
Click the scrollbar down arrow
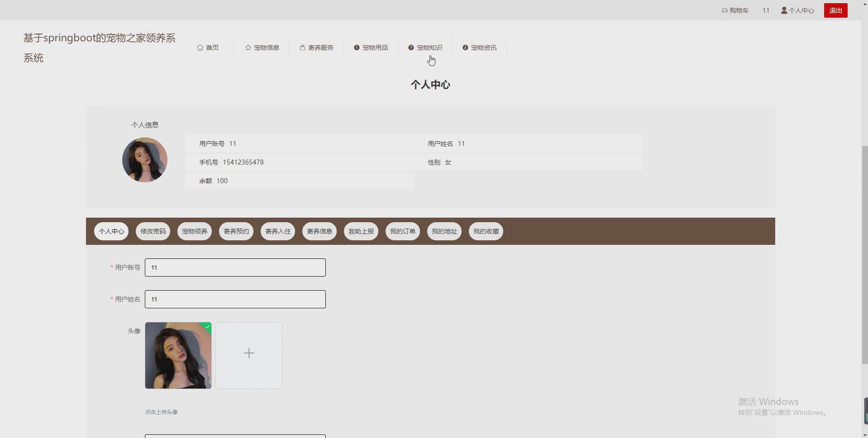tap(864, 435)
